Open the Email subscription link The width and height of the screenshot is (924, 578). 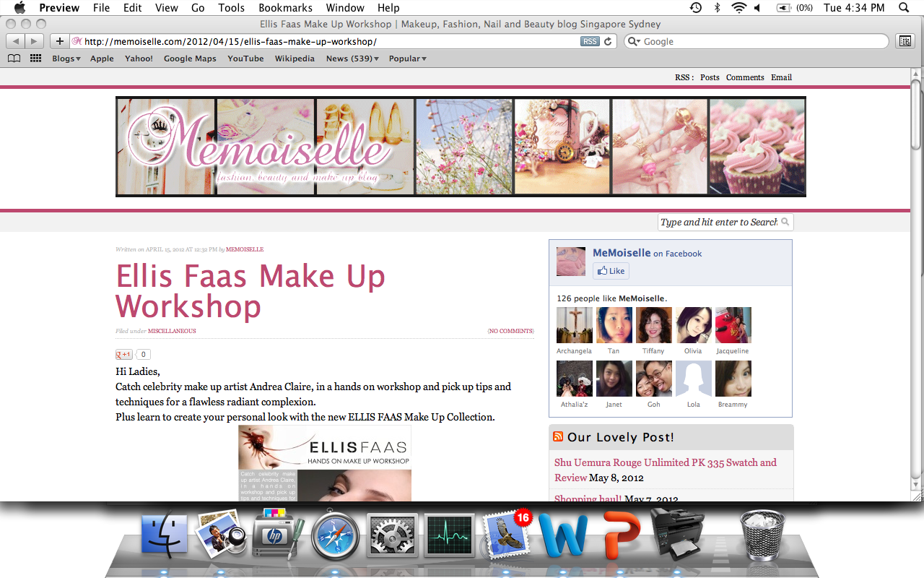pos(781,77)
